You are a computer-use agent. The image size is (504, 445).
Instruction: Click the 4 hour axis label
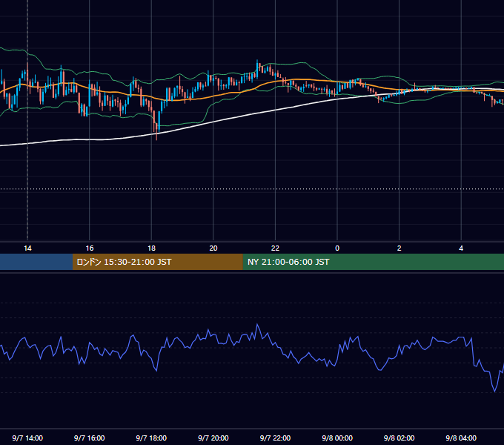[461, 248]
